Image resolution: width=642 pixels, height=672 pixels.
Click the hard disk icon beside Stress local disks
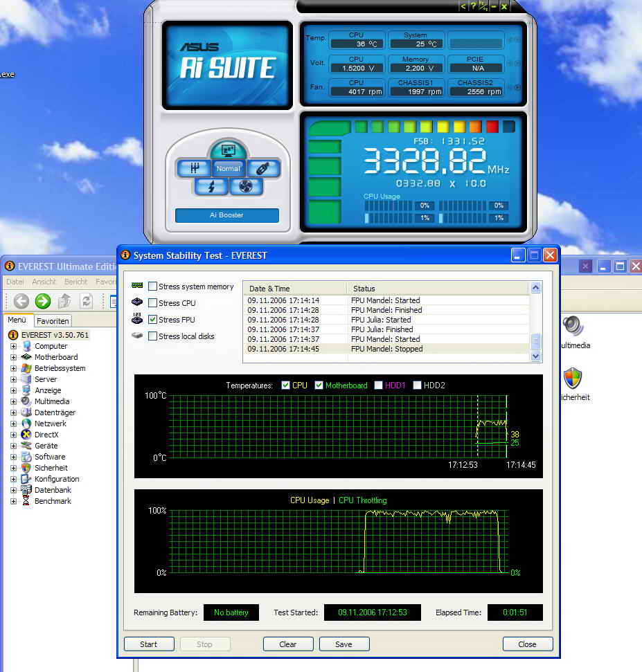(x=137, y=336)
